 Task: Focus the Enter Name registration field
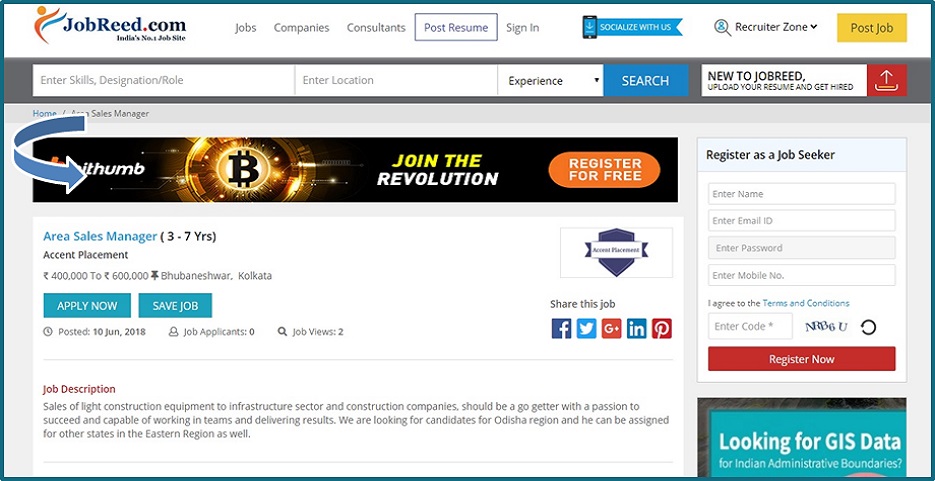801,194
